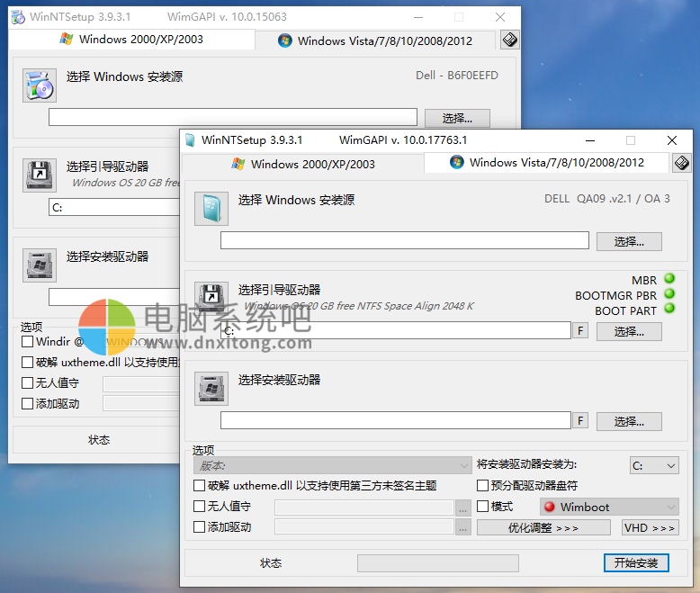Open the C: mount drive letter dropdown
700x593 pixels.
(654, 465)
